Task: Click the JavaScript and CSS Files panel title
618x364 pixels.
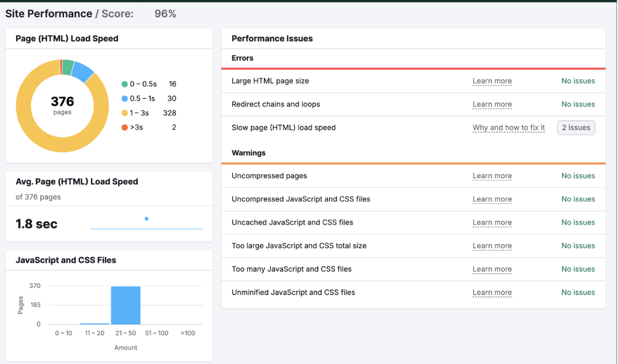Action: tap(66, 260)
